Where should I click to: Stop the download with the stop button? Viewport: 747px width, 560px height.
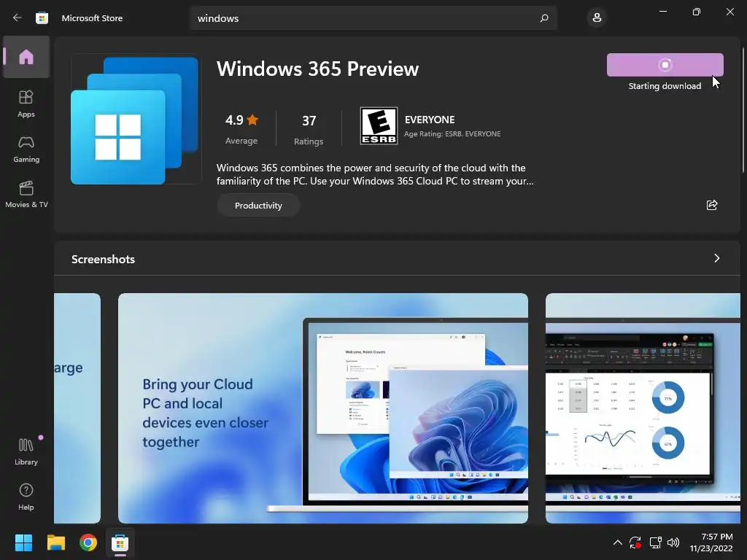(x=665, y=65)
